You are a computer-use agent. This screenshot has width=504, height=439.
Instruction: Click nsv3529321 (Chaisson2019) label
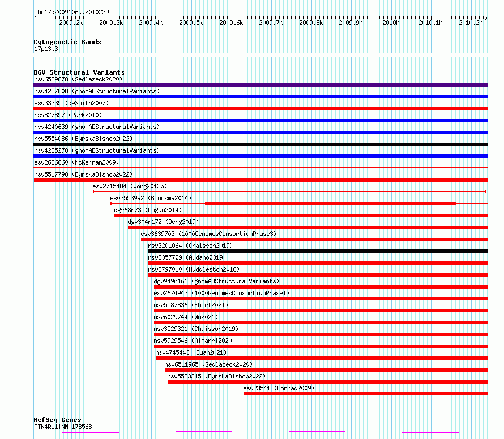(x=196, y=329)
